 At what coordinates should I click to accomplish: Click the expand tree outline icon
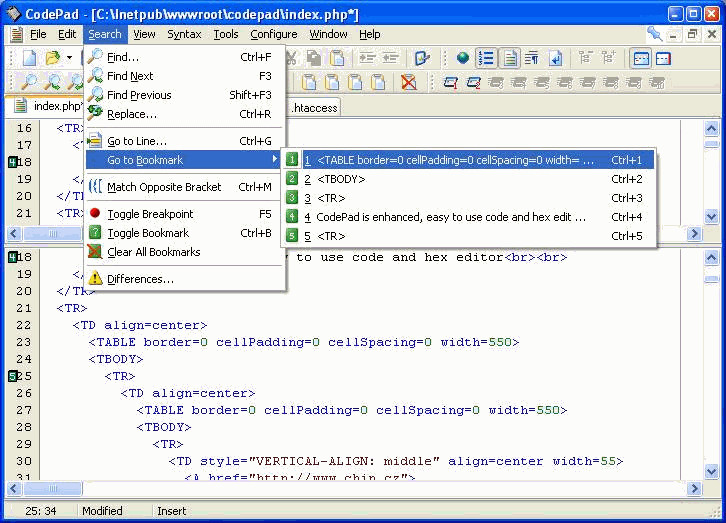608,58
